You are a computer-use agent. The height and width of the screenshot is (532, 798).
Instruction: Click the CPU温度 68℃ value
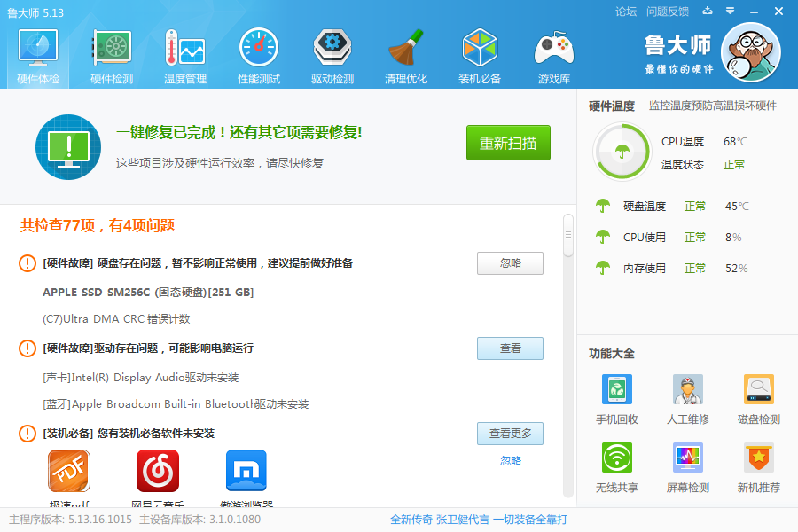click(735, 142)
